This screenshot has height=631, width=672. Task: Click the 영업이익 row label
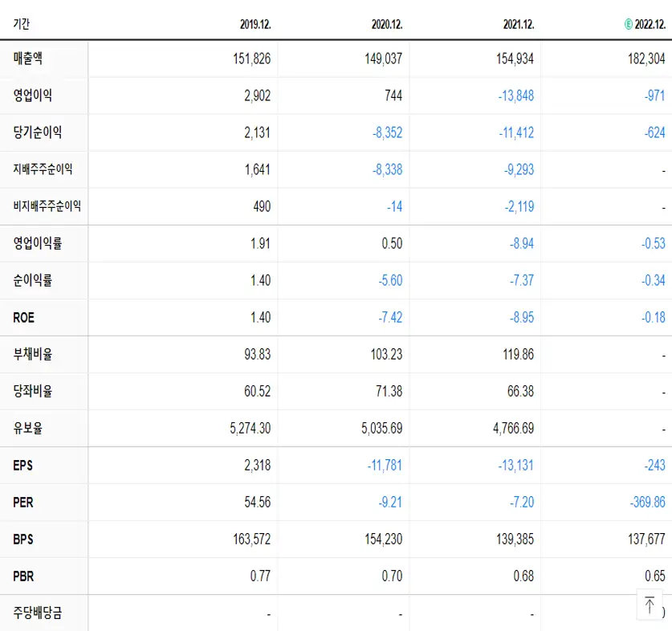[x=35, y=95]
